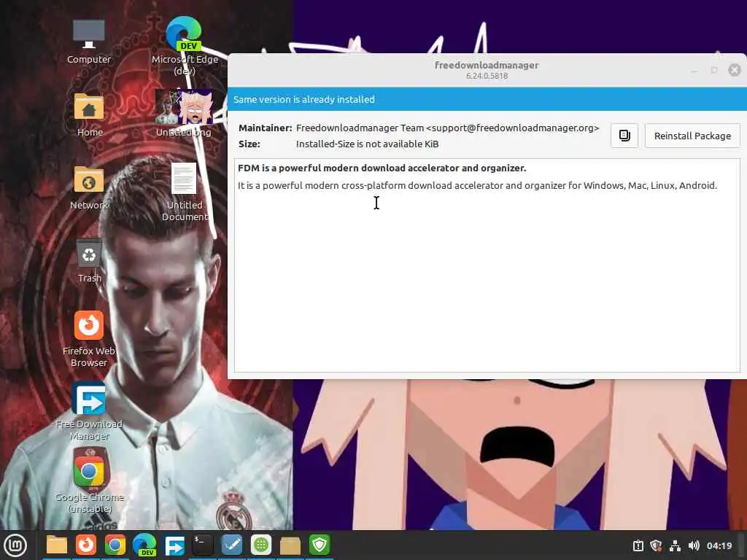Open package file list details icon
Image resolution: width=747 pixels, height=560 pixels.
coord(624,136)
